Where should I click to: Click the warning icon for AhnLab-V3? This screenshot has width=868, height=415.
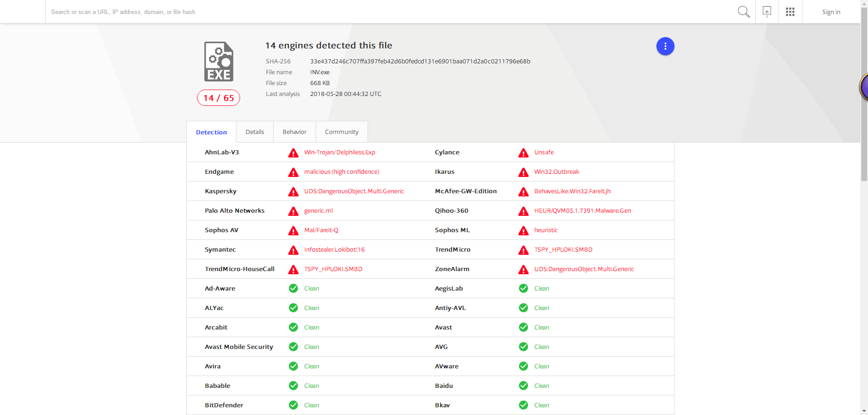pos(293,153)
